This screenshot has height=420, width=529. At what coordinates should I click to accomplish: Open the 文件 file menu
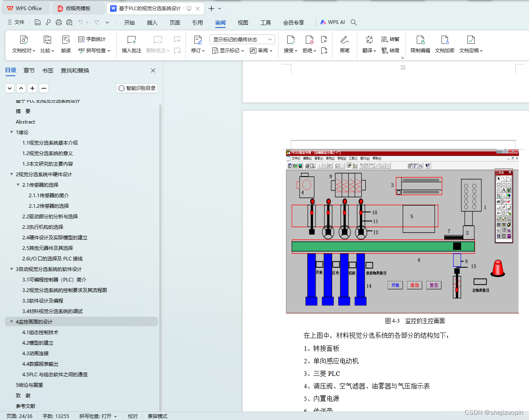tap(16, 22)
